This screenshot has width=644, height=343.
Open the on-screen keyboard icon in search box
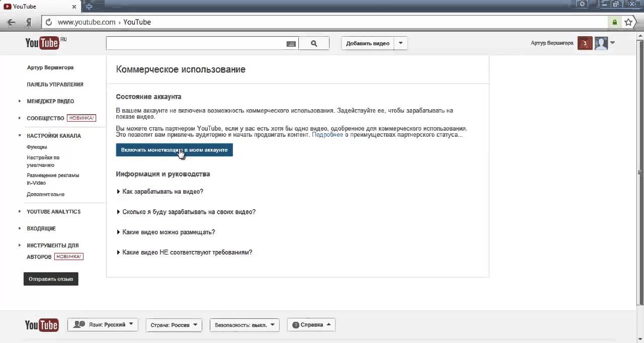click(x=291, y=44)
